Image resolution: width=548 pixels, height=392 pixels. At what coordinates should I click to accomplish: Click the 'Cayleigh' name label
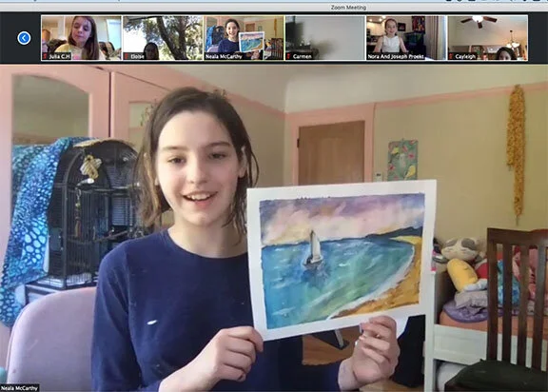tap(465, 56)
